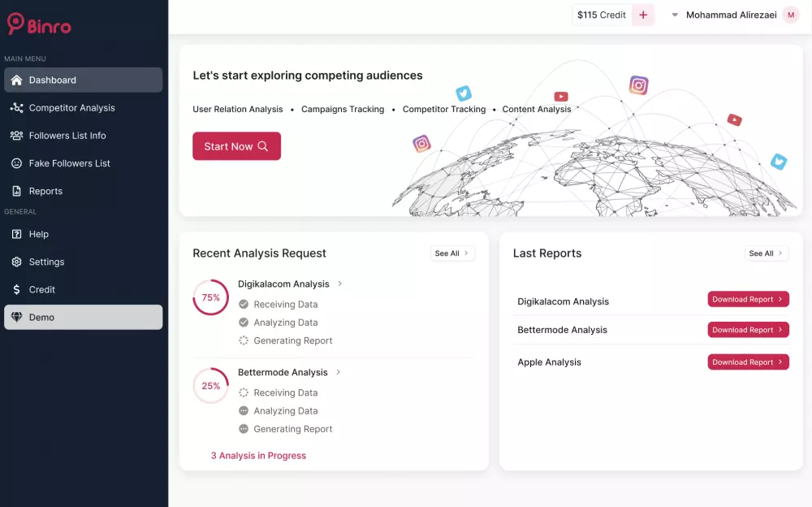Click the Followers List Info people icon
This screenshot has height=507, width=812.
coord(16,135)
